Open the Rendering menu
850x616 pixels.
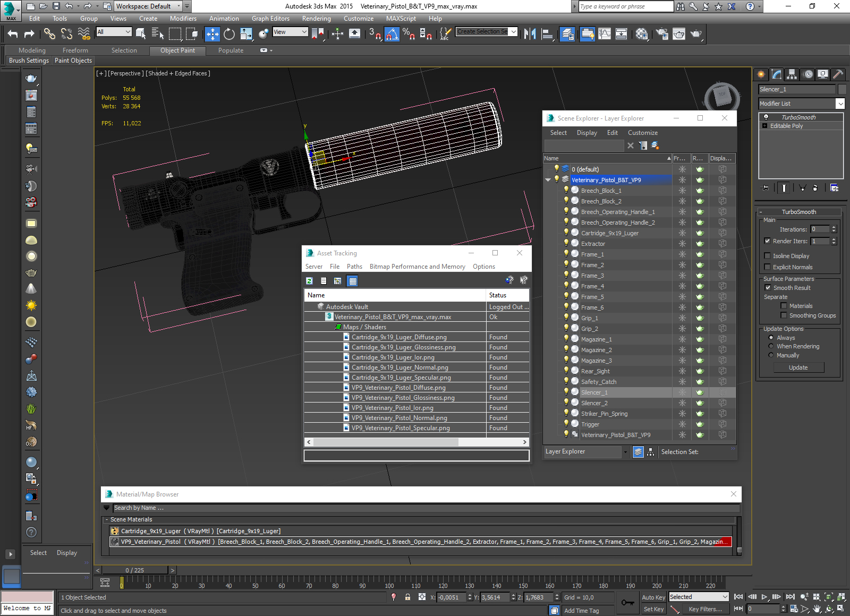tap(316, 19)
